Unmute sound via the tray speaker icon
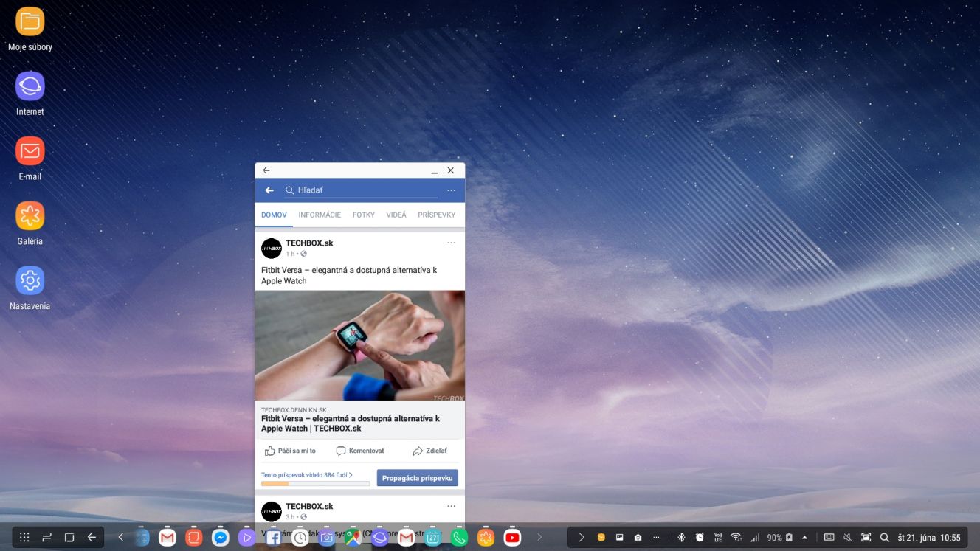Image resolution: width=980 pixels, height=551 pixels. coord(848,538)
